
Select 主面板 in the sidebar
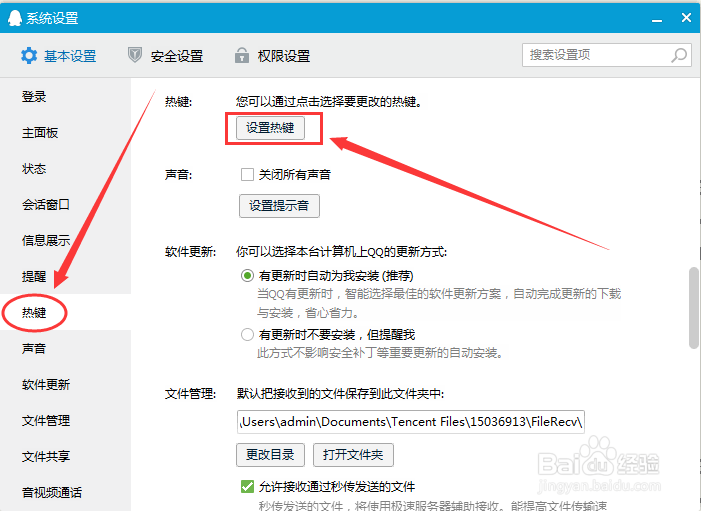point(65,133)
